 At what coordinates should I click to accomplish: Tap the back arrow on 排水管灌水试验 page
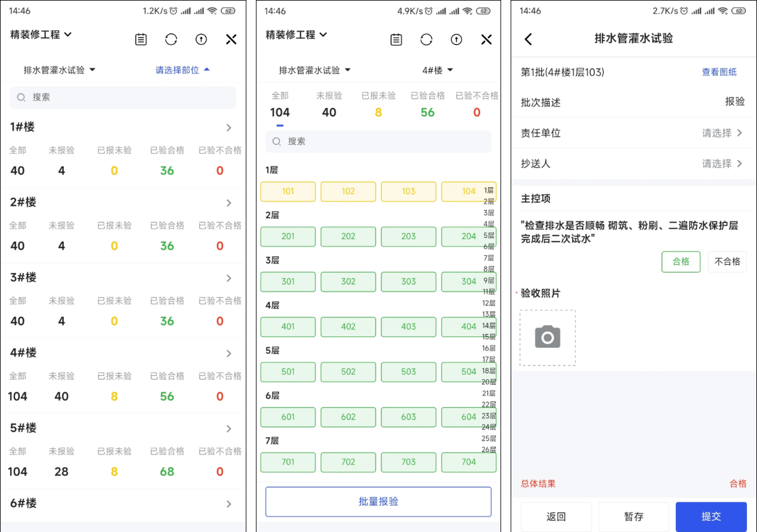(x=528, y=39)
